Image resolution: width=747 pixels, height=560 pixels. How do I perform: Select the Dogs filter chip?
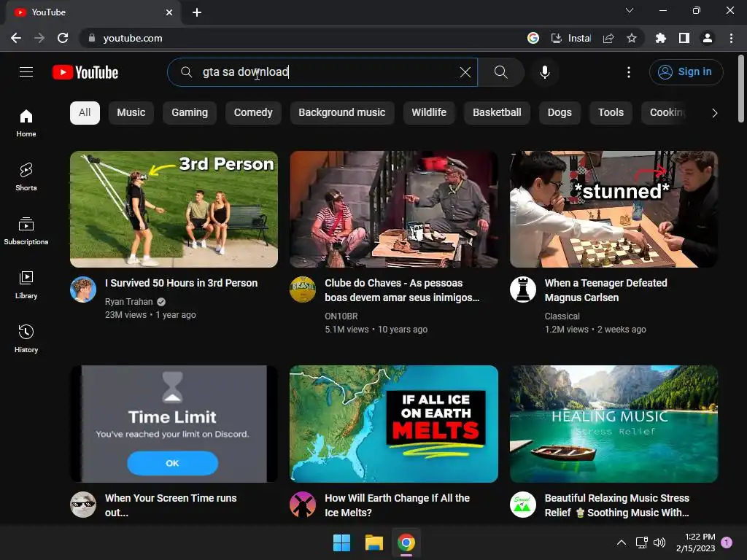[560, 113]
